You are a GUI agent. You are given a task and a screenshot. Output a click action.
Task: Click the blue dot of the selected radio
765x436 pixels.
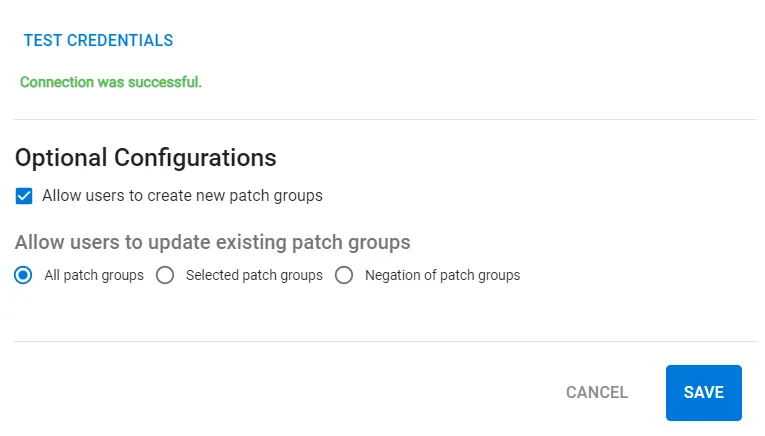[x=23, y=275]
